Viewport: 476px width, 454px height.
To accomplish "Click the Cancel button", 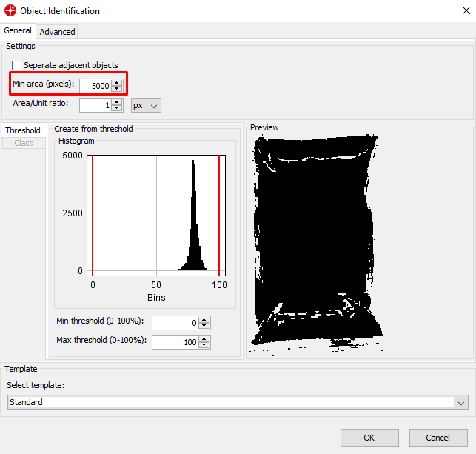I will click(438, 438).
